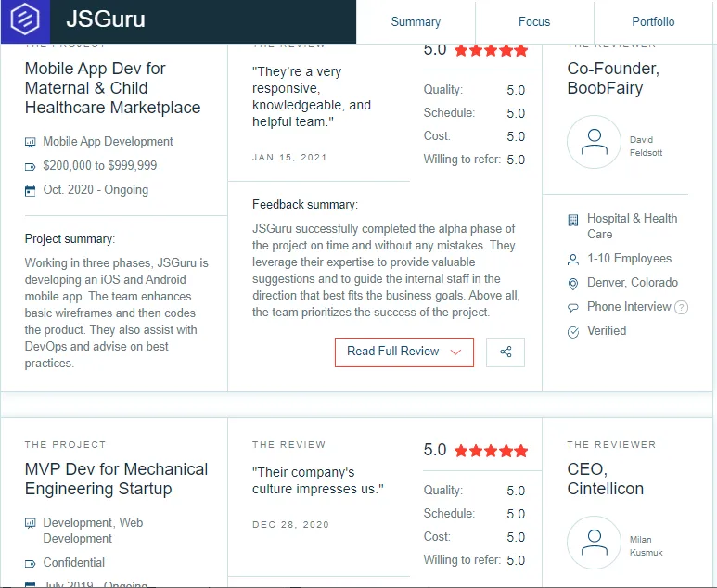Click the JSGuru hexagon logo icon
717x588 pixels.
tap(25, 19)
